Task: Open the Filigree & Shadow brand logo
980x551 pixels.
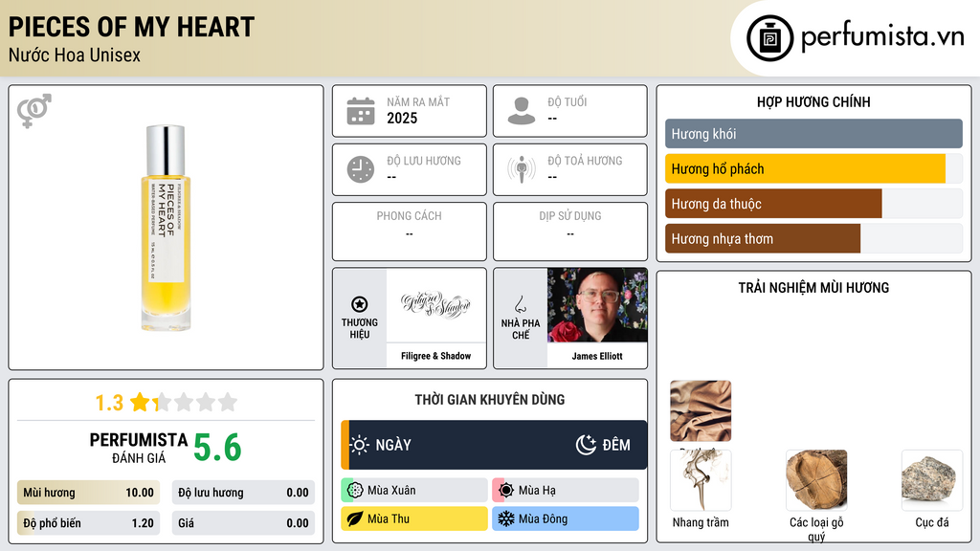Action: coord(435,305)
